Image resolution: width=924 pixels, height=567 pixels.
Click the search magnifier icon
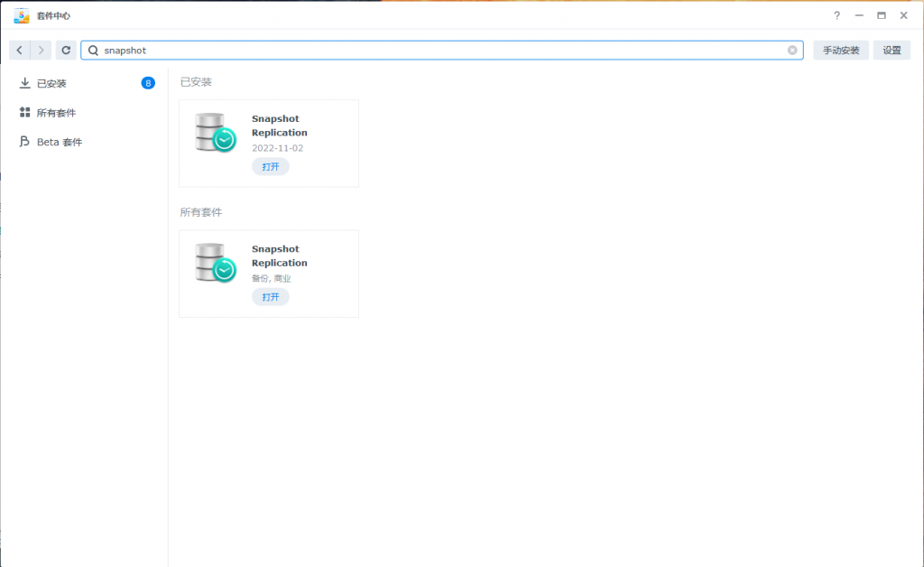click(x=93, y=51)
